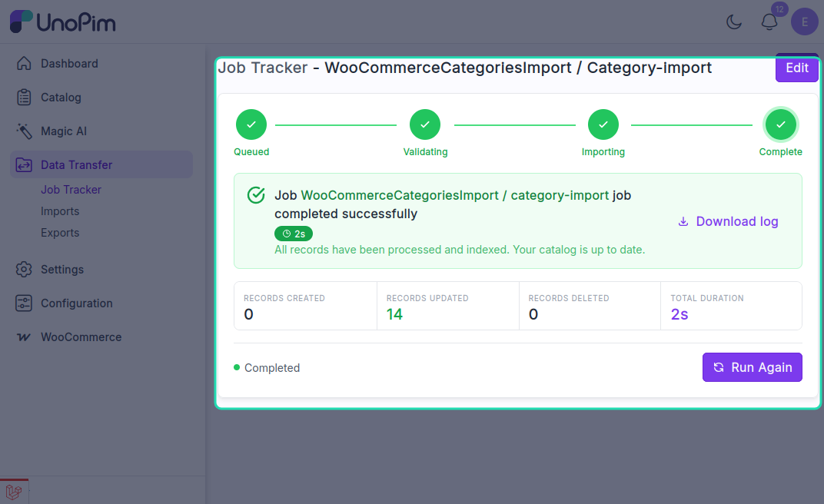
Task: Click the Magic AI wand icon
Action: coord(24,131)
